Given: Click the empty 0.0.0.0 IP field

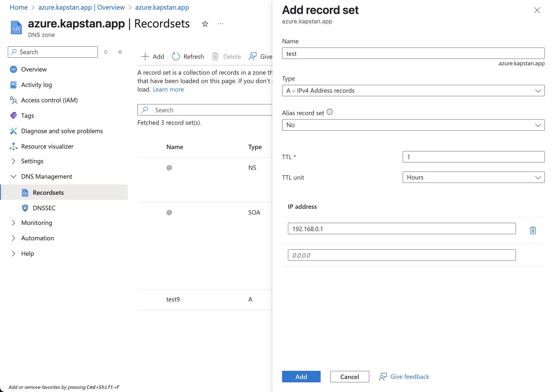Looking at the screenshot, I should click(x=402, y=255).
